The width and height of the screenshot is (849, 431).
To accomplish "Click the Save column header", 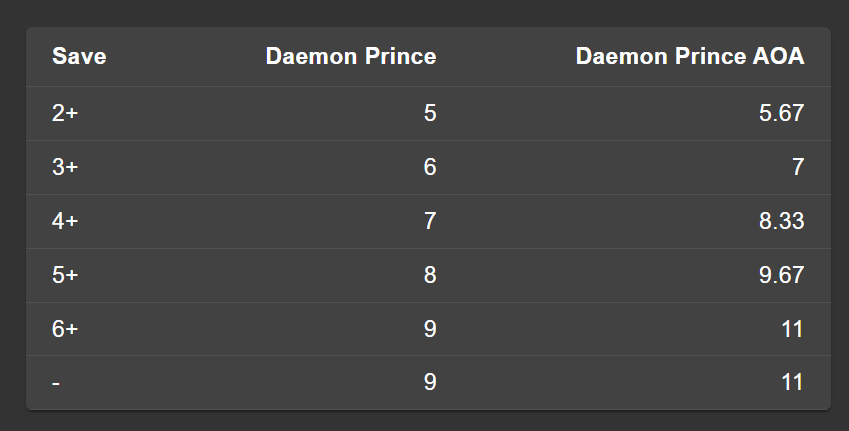I will point(79,57).
